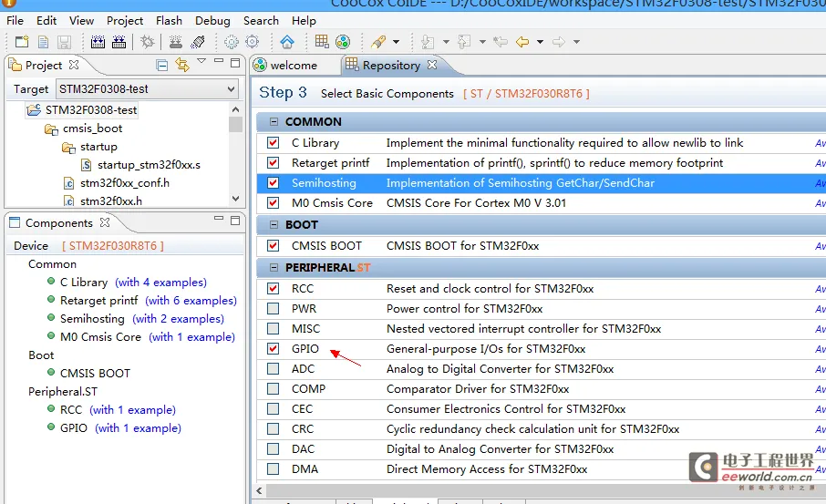Click Link with Editor in Project panel
Image resolution: width=826 pixels, height=504 pixels.
pyautogui.click(x=182, y=65)
